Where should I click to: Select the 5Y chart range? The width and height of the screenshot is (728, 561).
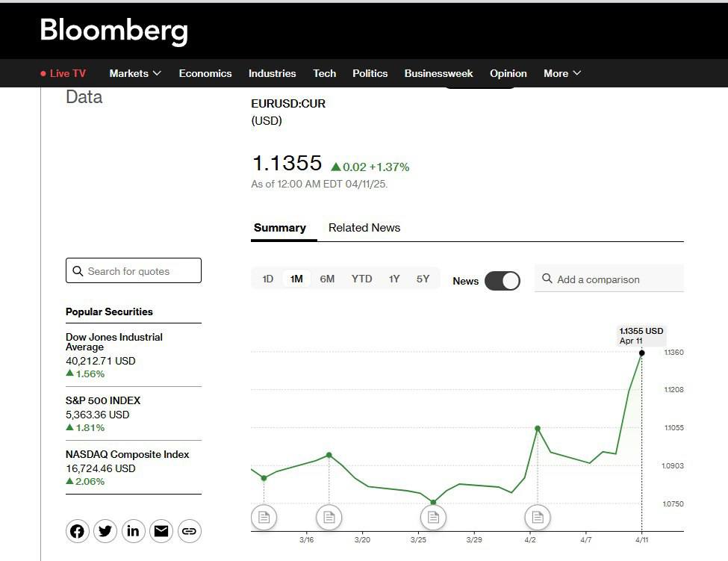click(423, 279)
